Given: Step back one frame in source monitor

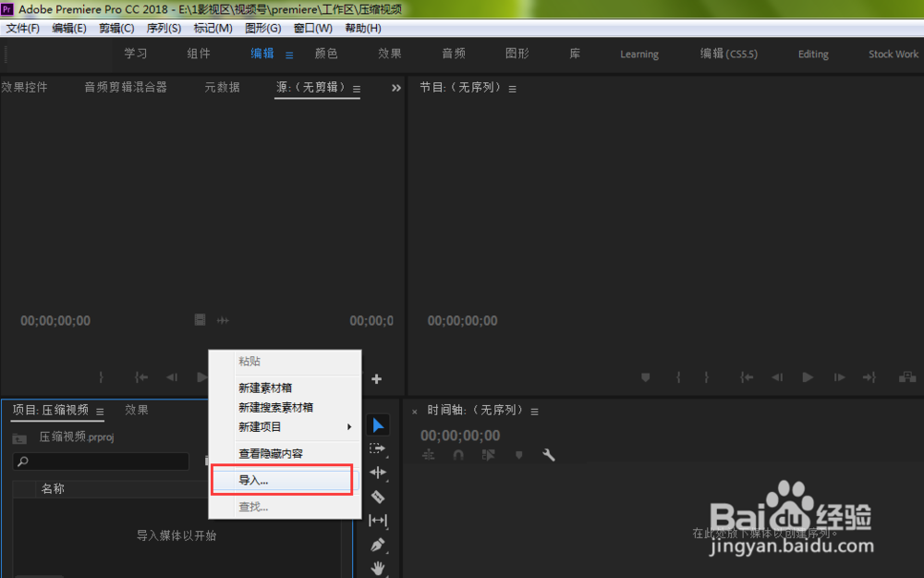Looking at the screenshot, I should click(x=172, y=377).
